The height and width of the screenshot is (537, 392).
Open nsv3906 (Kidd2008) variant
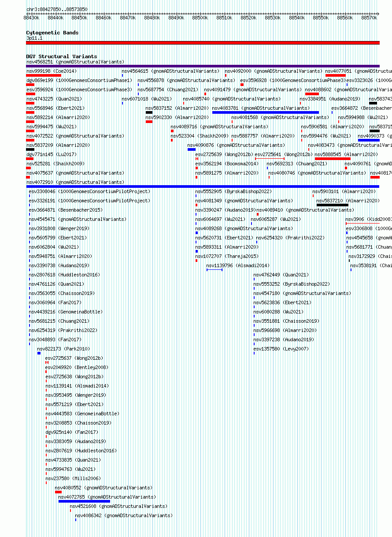369,219
